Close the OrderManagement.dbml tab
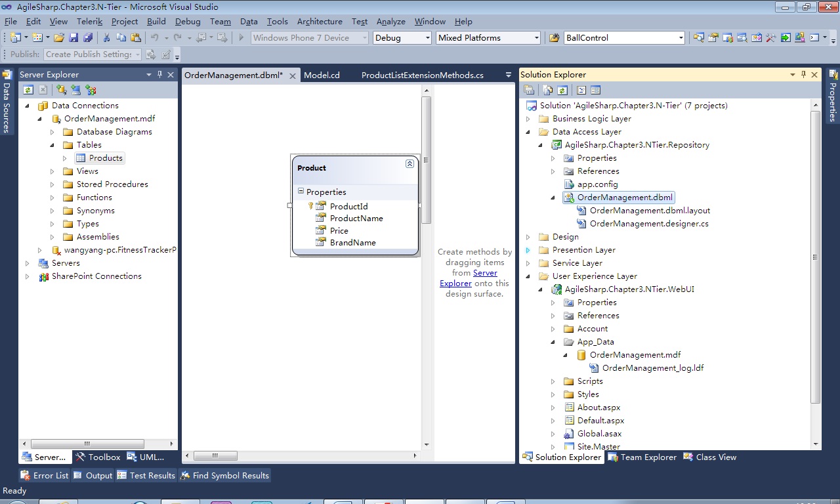The image size is (840, 504). 293,75
